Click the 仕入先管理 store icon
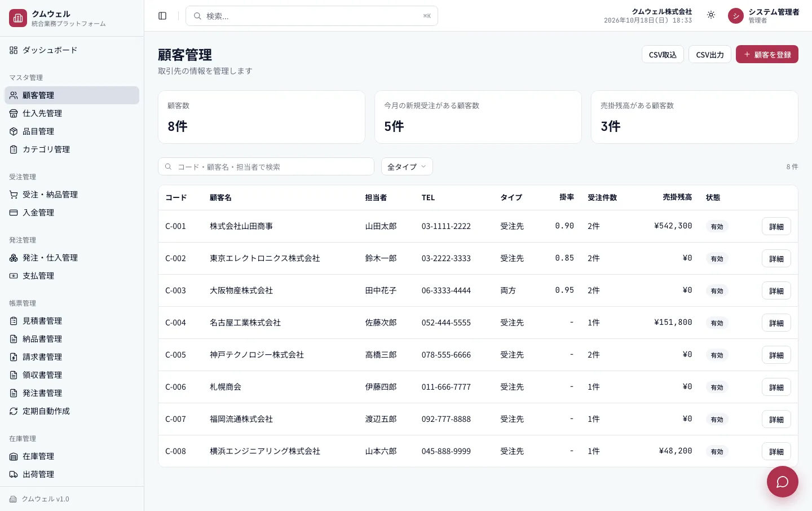812x511 pixels. [14, 113]
